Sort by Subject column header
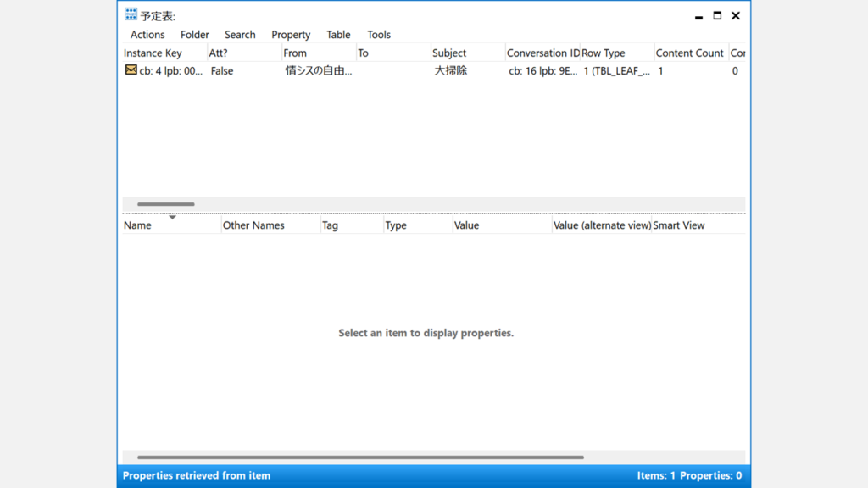 coord(449,53)
